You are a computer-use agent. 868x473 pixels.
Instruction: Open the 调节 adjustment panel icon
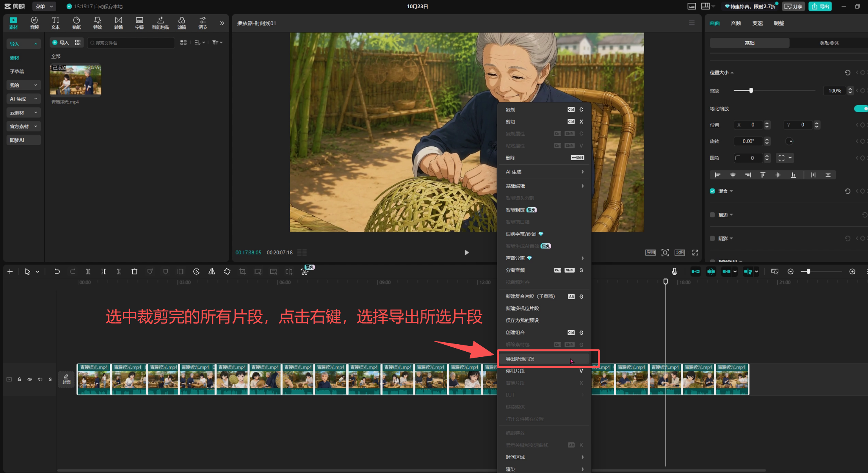(202, 23)
